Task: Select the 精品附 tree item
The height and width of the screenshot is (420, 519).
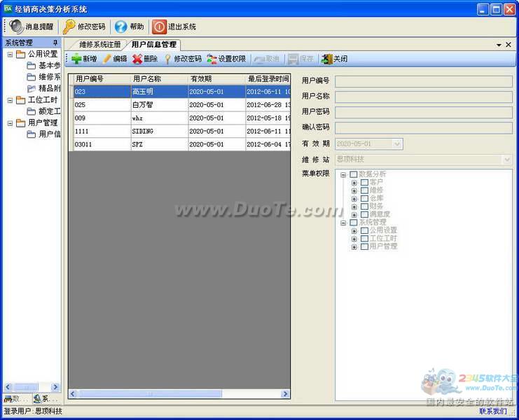Action: 44,88
